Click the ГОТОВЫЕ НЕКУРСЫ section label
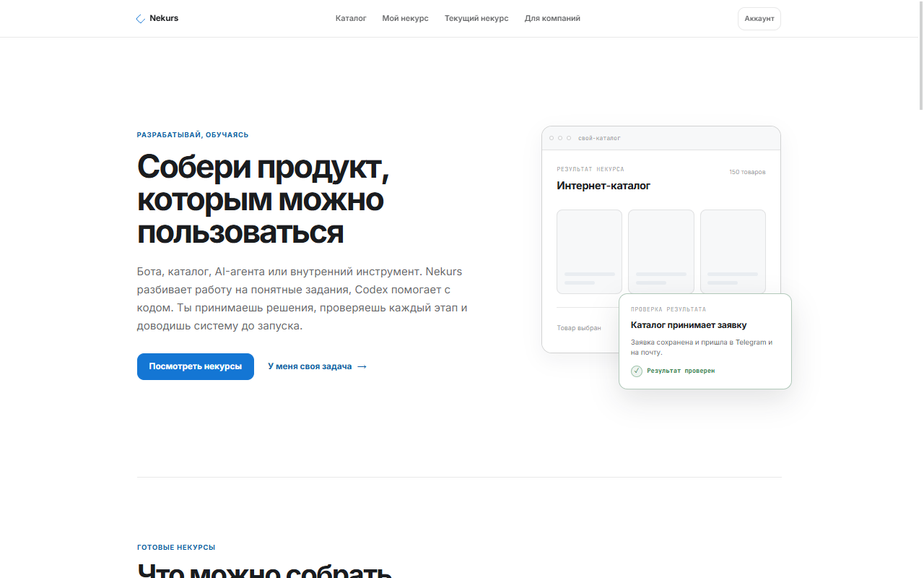 click(x=176, y=548)
